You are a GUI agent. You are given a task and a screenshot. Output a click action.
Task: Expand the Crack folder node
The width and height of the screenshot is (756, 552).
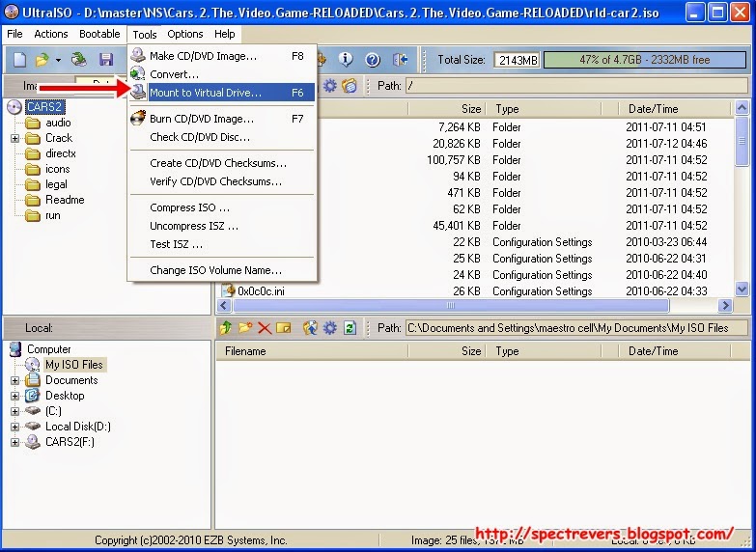click(14, 138)
